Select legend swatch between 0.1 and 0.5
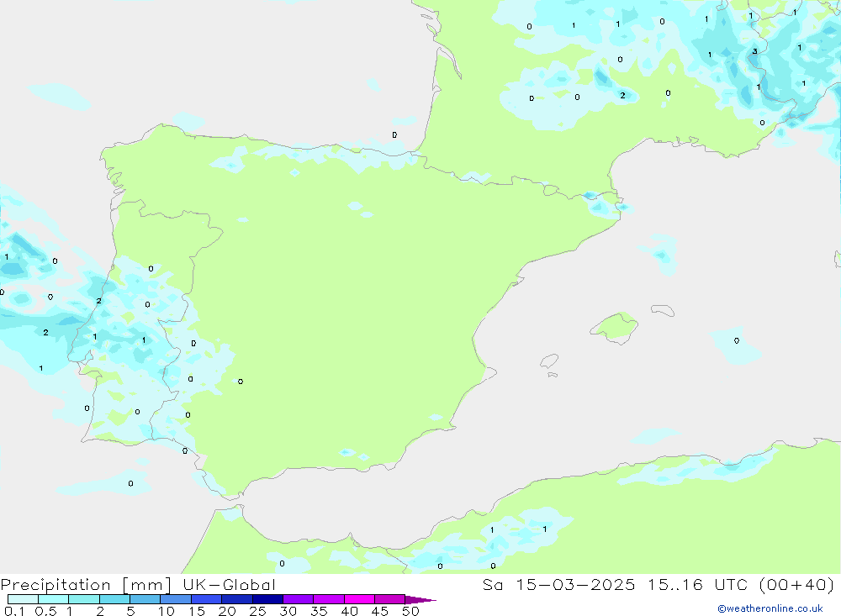The image size is (841, 616). click(x=23, y=599)
